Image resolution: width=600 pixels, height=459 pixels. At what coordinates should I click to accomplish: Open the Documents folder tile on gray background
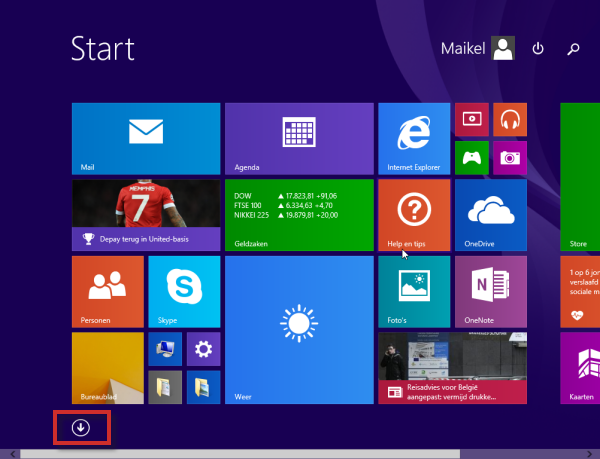[165, 387]
